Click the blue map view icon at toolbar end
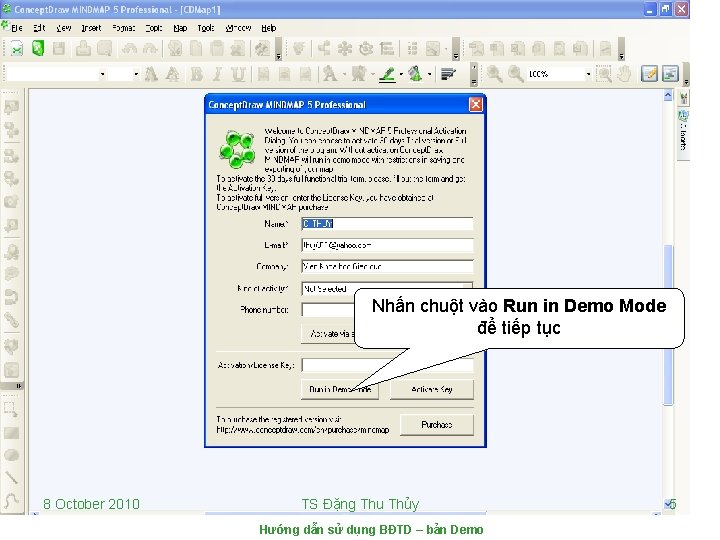The width and height of the screenshot is (720, 540). (x=670, y=74)
